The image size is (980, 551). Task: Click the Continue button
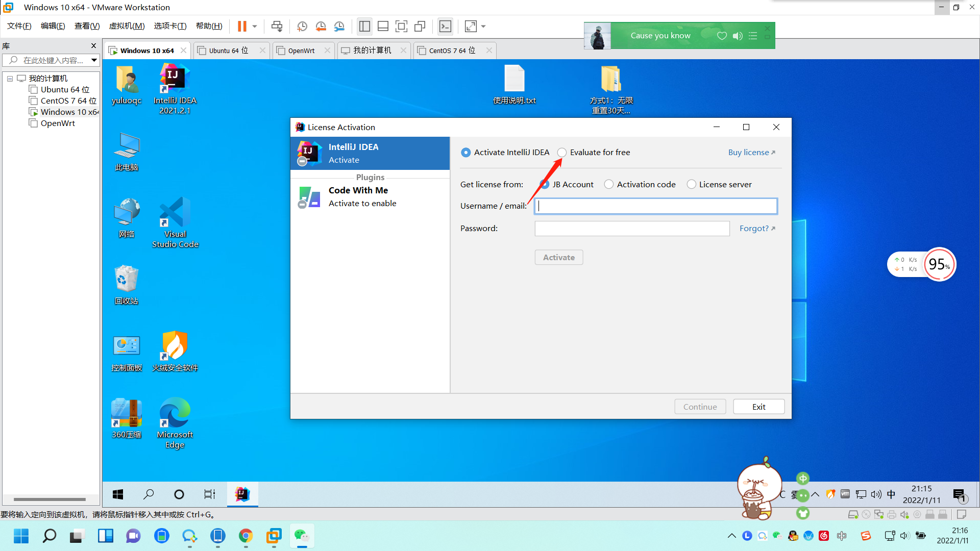pyautogui.click(x=700, y=407)
